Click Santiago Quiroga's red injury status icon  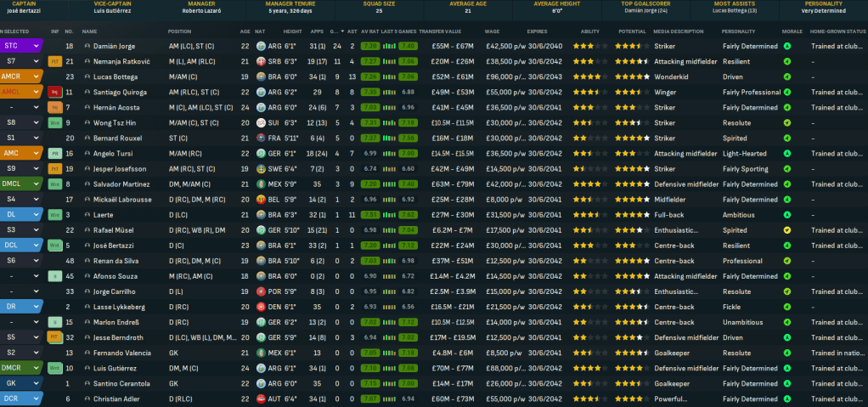(x=54, y=92)
